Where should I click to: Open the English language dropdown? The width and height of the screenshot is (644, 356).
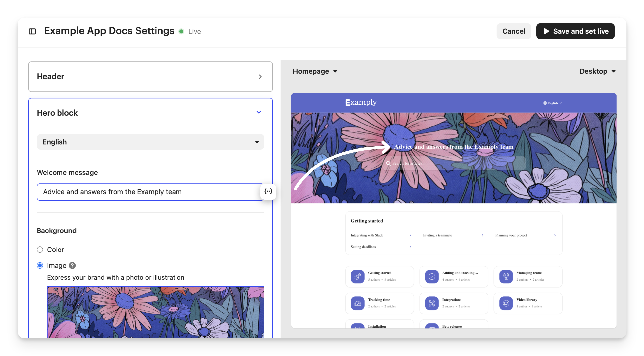tap(150, 142)
